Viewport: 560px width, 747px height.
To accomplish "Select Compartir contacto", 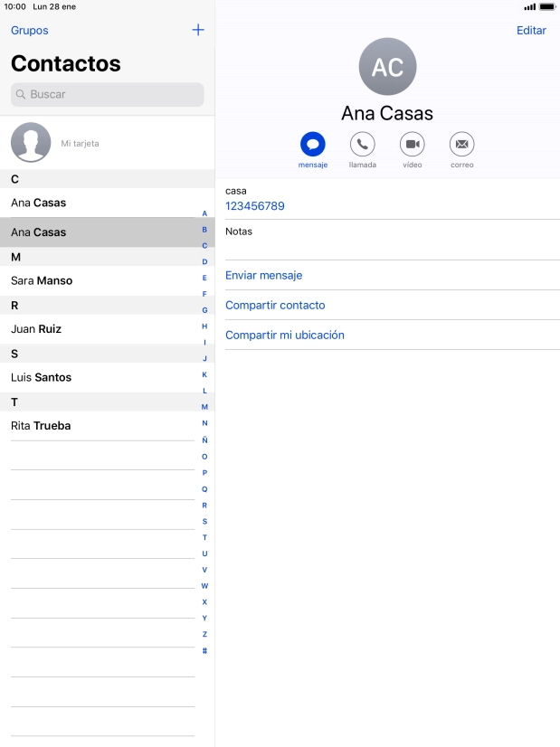I will click(x=275, y=305).
